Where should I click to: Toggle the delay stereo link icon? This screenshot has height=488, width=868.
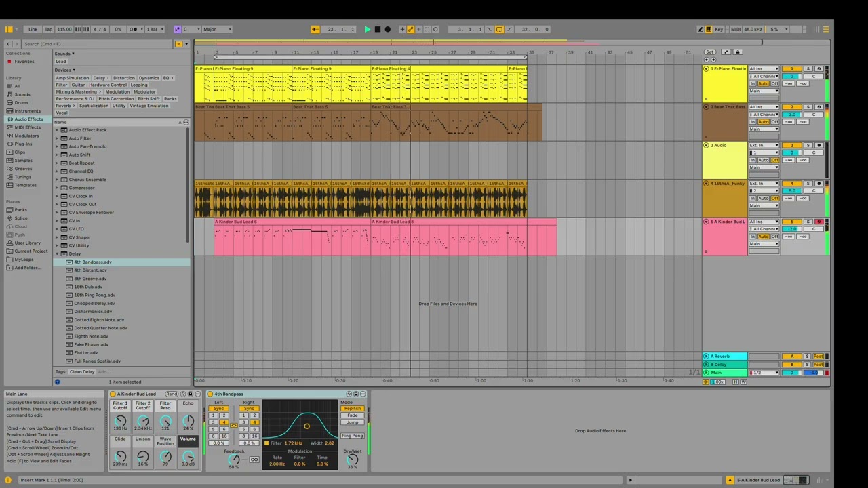pyautogui.click(x=233, y=425)
